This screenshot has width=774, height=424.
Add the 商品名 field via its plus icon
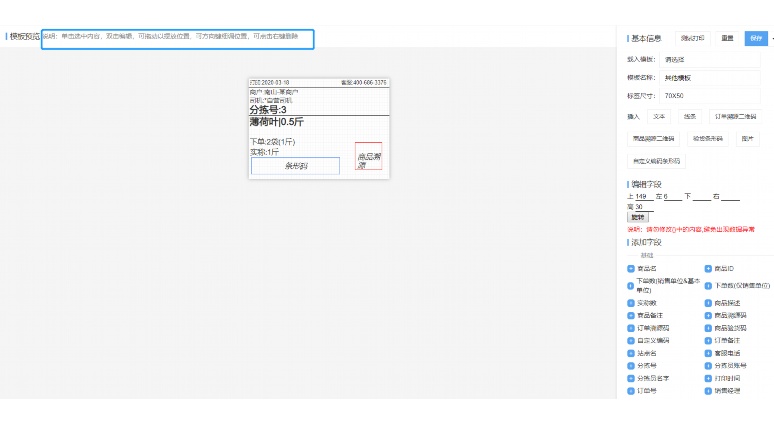(x=630, y=269)
